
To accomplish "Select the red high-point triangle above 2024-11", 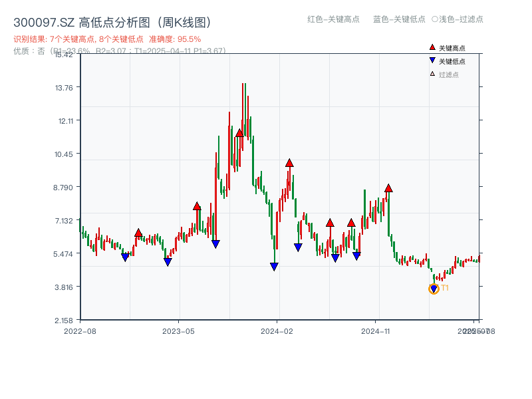I will coord(388,188).
